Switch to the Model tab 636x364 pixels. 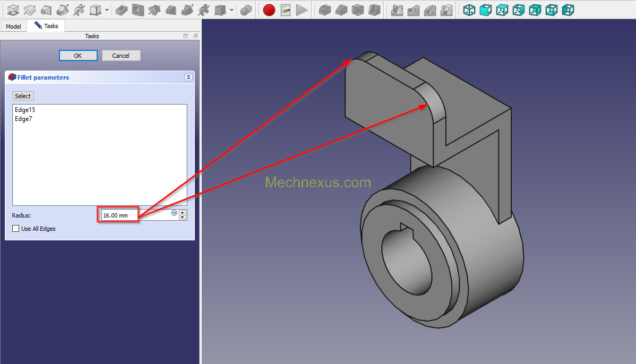13,27
